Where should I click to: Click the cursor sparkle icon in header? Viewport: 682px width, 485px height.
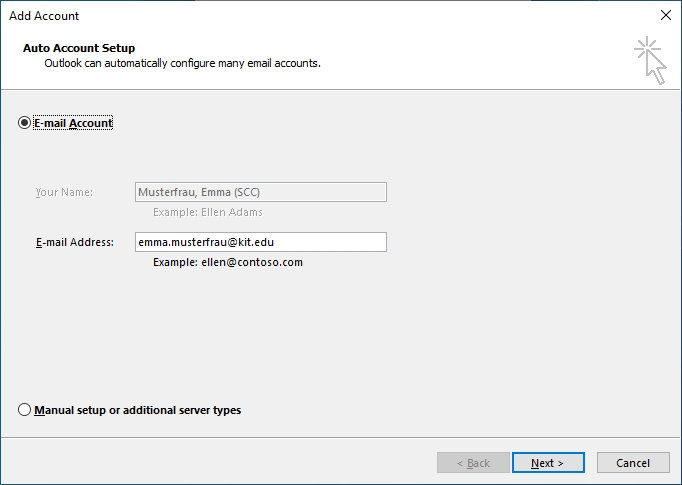click(649, 59)
